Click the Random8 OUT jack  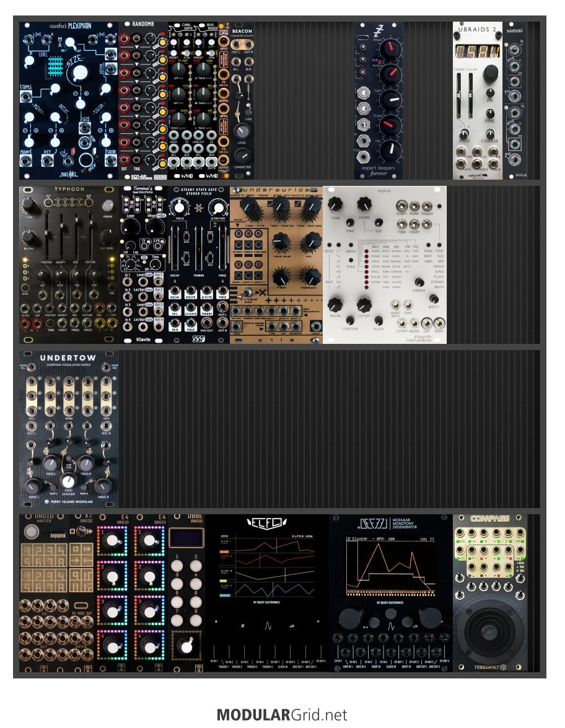pyautogui.click(x=125, y=159)
